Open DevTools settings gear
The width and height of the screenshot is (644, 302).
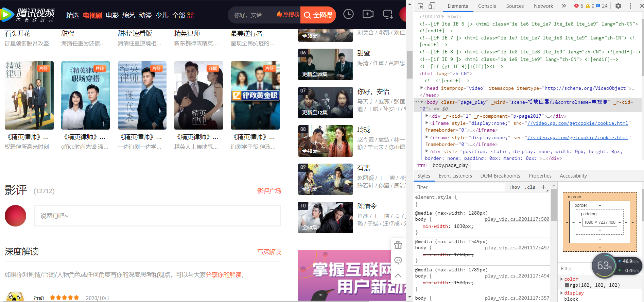pyautogui.click(x=618, y=6)
